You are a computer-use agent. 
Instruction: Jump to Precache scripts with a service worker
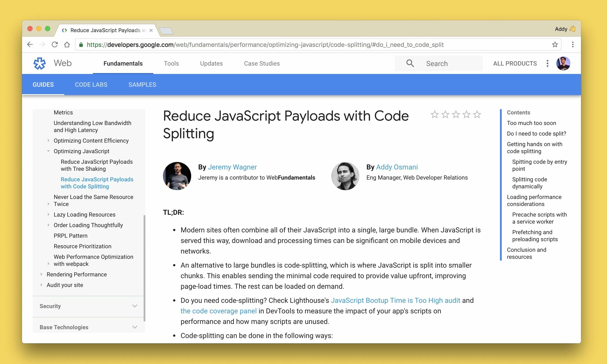[540, 218]
